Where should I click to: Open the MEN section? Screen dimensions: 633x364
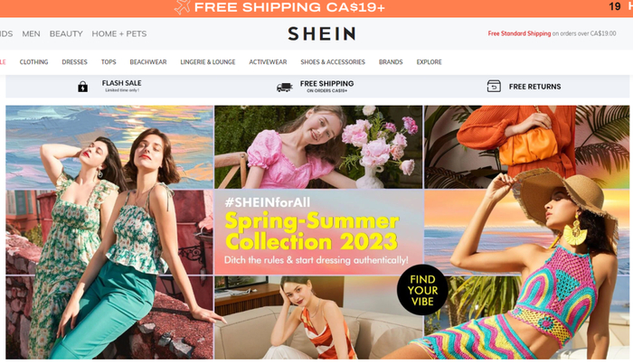(x=31, y=33)
